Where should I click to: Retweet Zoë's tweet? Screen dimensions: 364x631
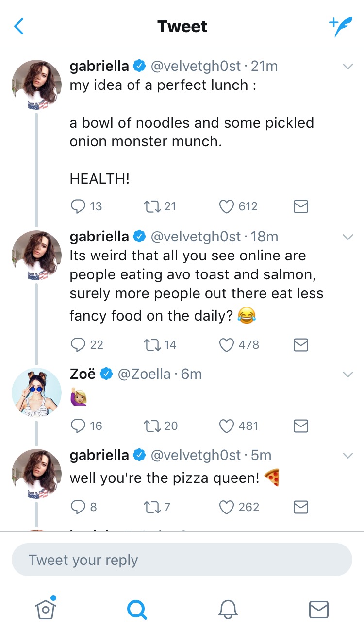point(150,426)
